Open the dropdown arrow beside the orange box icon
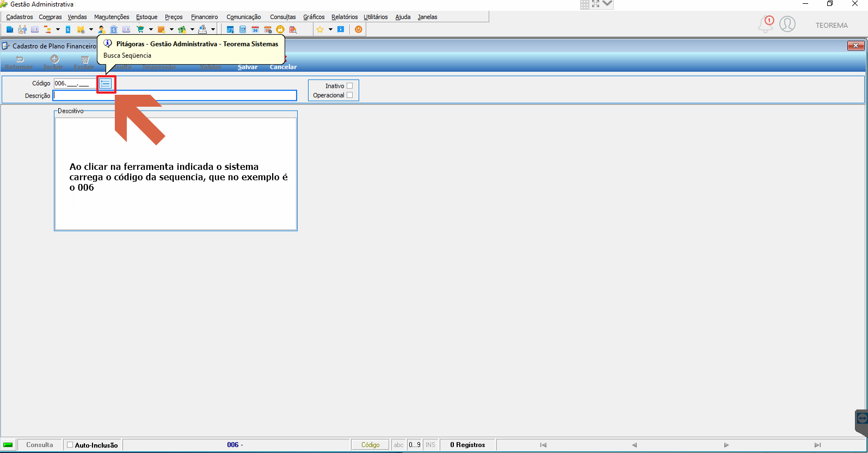Screen dimensions: 868x453 point(171,29)
